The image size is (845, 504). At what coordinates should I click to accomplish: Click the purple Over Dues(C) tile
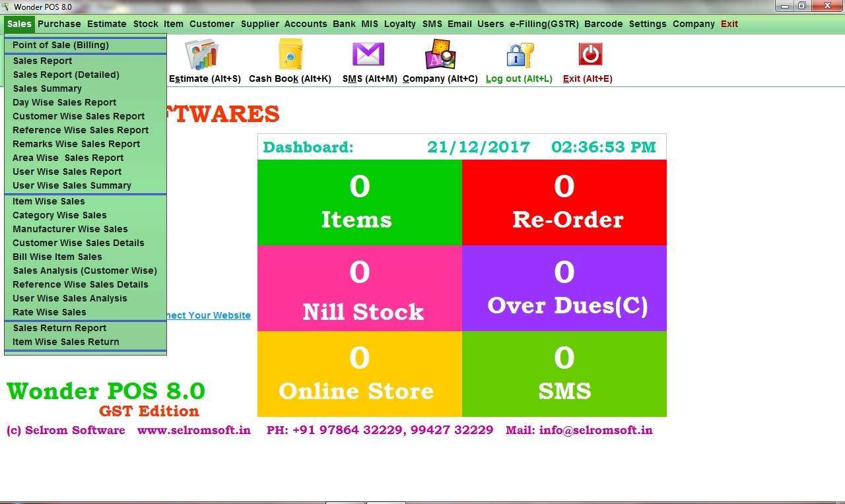(x=564, y=288)
